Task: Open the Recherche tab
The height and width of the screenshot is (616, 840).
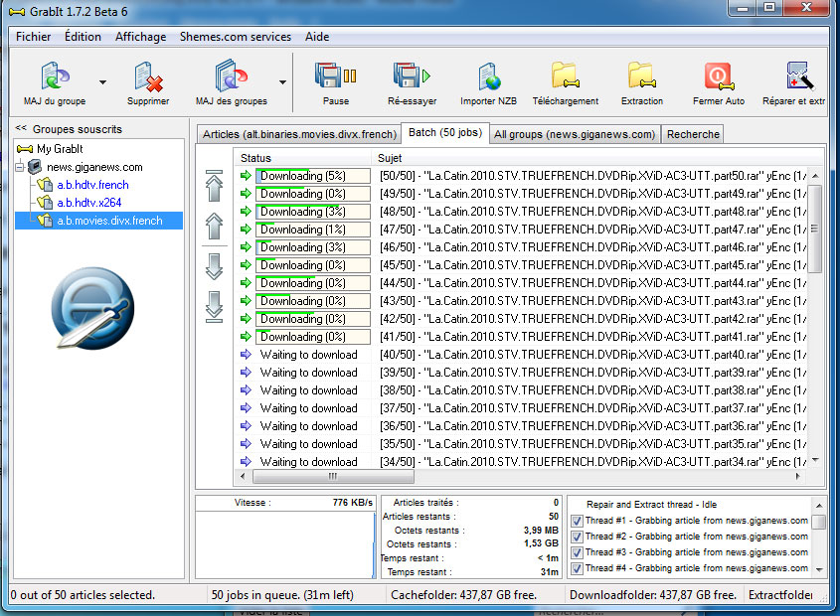Action: coord(693,134)
